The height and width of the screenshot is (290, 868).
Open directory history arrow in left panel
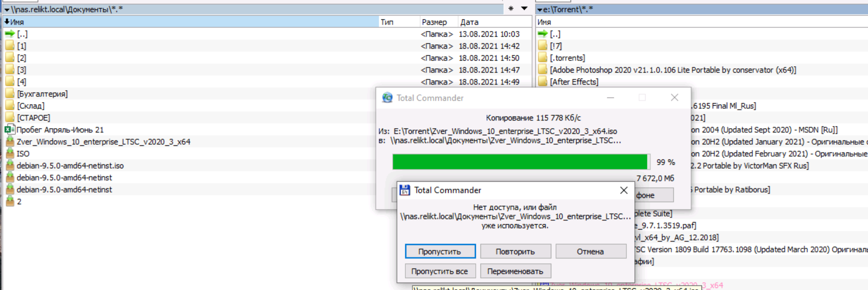click(524, 8)
